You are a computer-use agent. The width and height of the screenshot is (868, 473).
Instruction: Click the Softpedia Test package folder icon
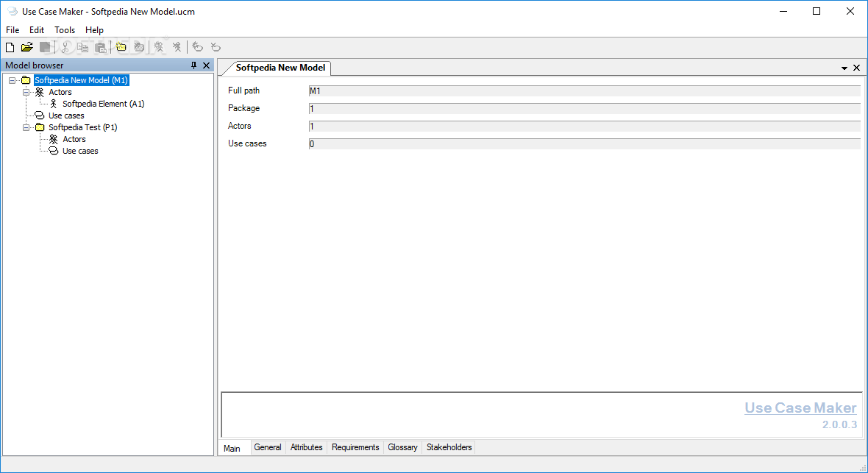(40, 127)
